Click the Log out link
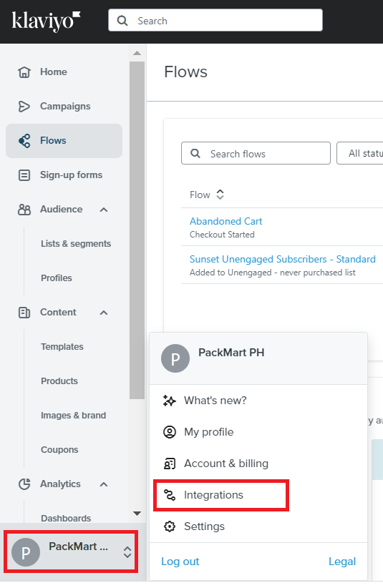 coord(180,562)
